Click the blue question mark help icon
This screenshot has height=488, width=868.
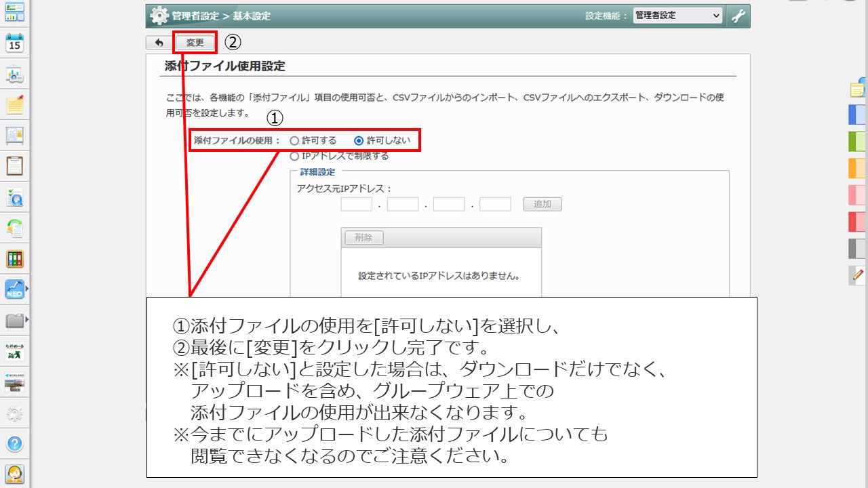pyautogui.click(x=15, y=445)
